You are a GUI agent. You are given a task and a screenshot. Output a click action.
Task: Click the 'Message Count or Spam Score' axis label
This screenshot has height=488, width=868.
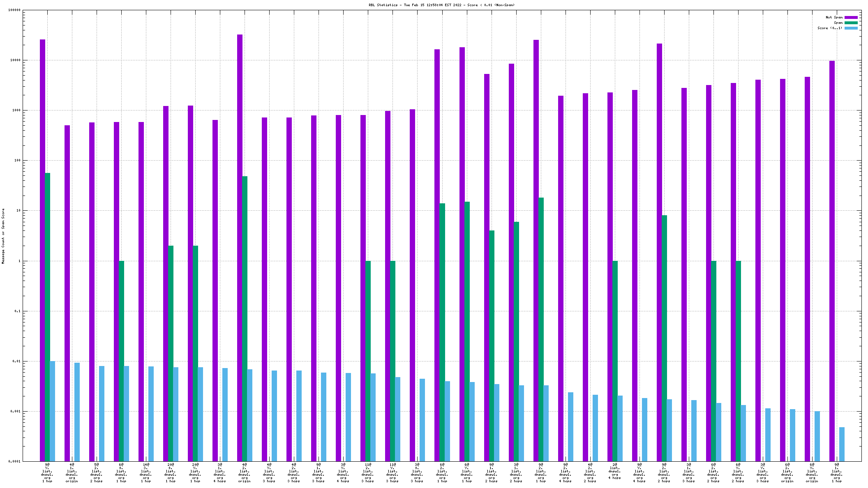coord(3,236)
